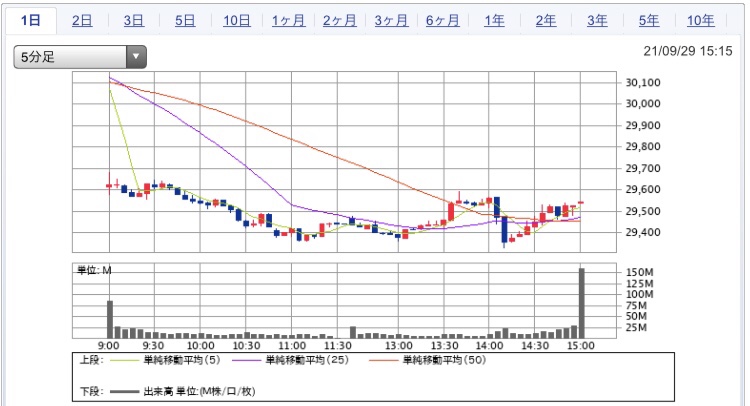This screenshot has height=406, width=750.
Task: View the 6ヶ月 chart range
Action: (x=442, y=21)
